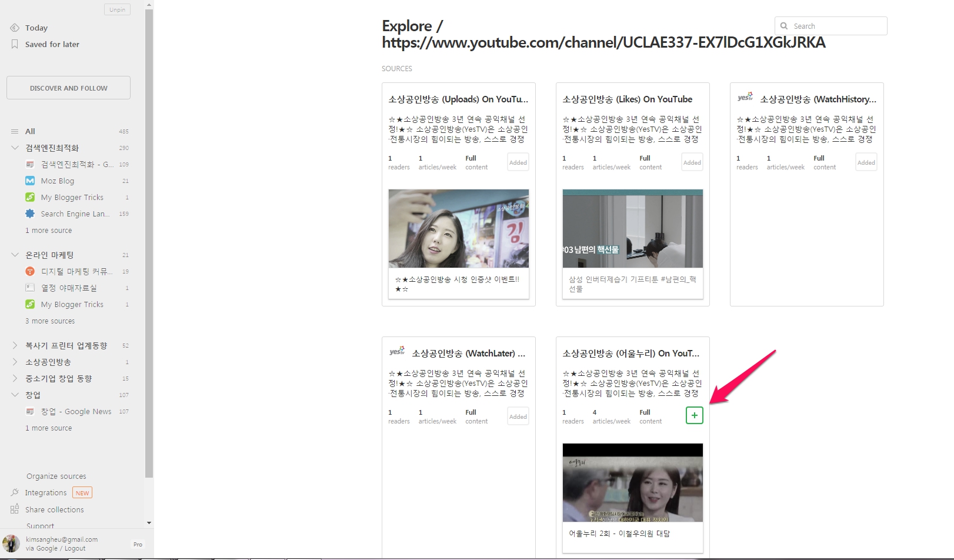Open the All feeds menu item
Image resolution: width=954 pixels, height=560 pixels.
[30, 131]
